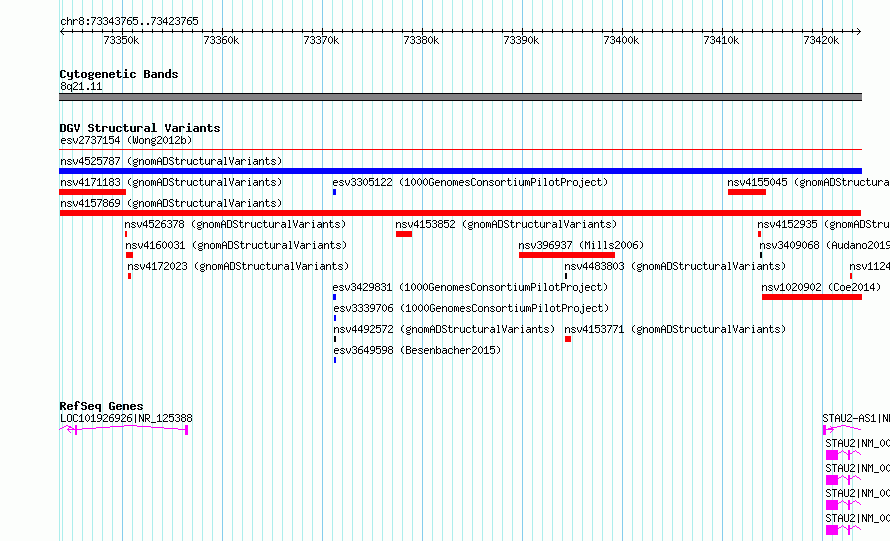890x541 pixels.
Task: Open the esv3339706 variant label
Action: coord(471,308)
